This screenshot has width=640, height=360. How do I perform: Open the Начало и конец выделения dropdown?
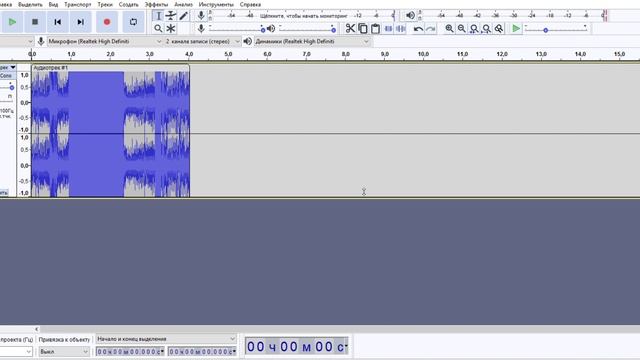[x=166, y=339]
